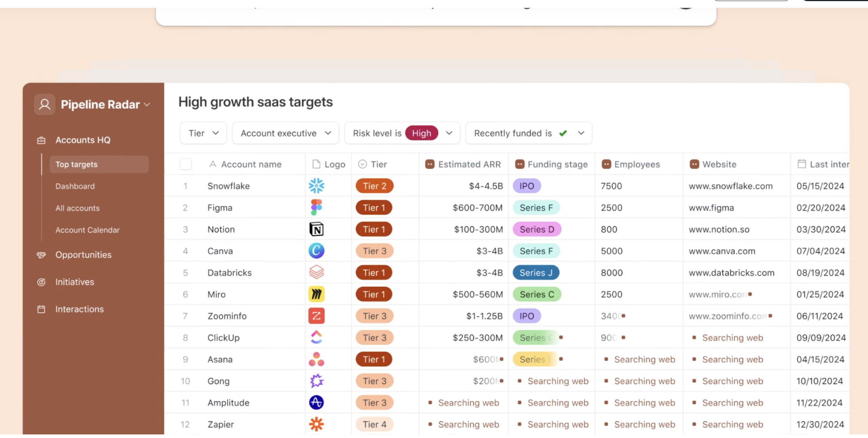Click the Accounts HQ briefcase icon

click(41, 140)
